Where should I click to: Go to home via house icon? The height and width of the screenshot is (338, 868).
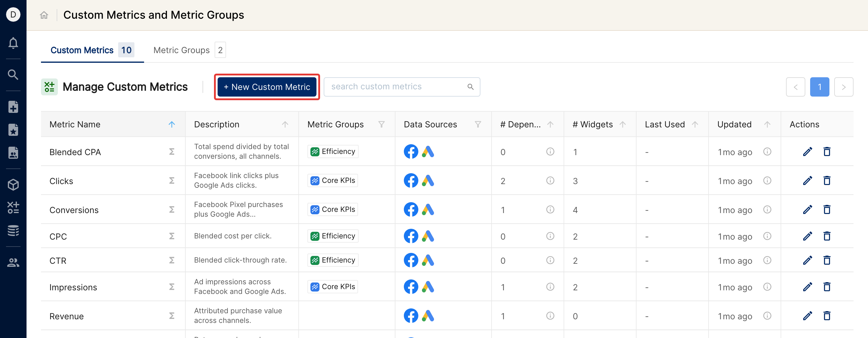(44, 15)
